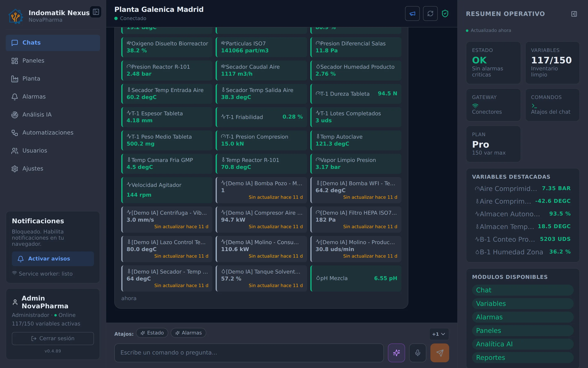
Task: Select the Aire Comprimid 7.35 BAR row
Action: click(523, 189)
